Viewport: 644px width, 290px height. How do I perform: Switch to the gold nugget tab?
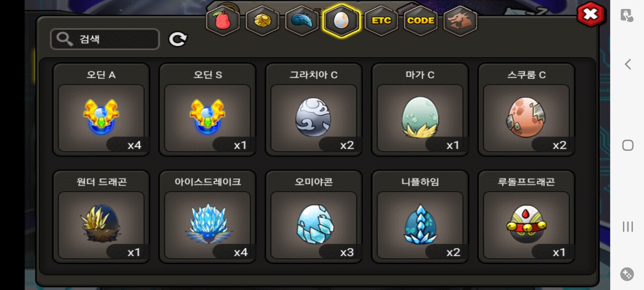pyautogui.click(x=262, y=21)
